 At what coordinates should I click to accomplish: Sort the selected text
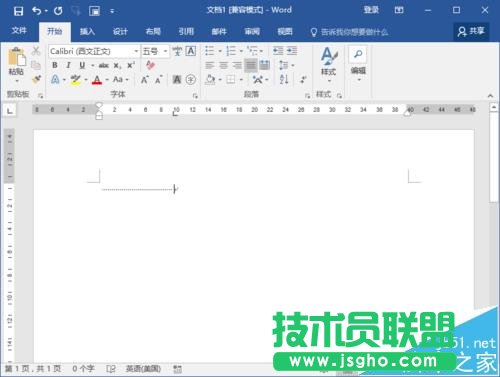284,80
